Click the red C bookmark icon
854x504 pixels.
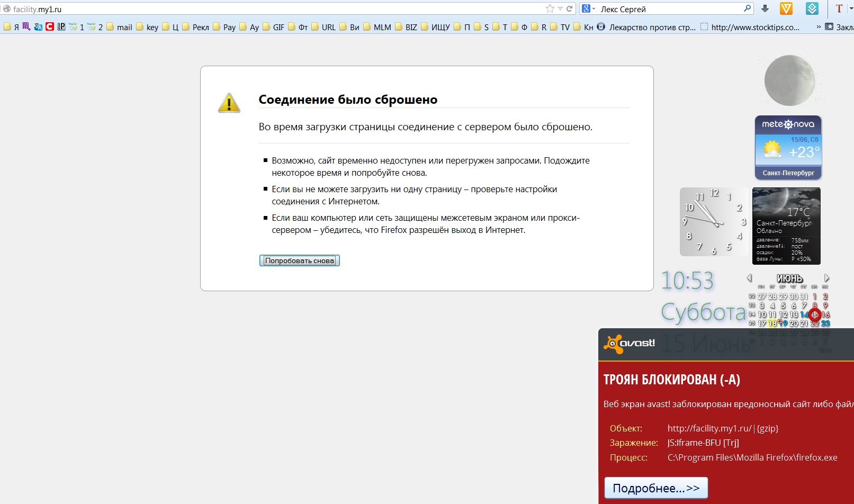(50, 26)
